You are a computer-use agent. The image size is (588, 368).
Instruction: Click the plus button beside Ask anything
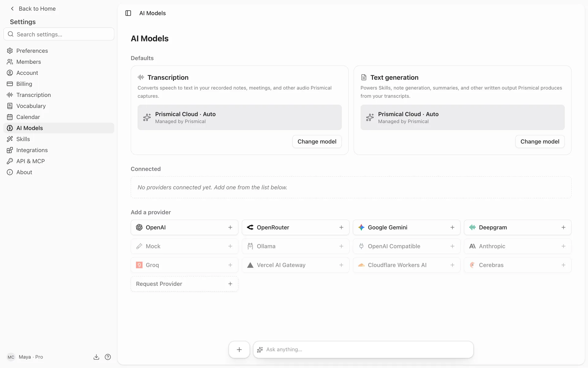pos(239,350)
